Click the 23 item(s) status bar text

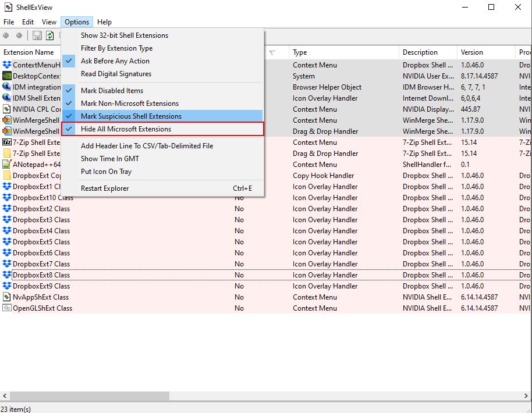click(16, 410)
